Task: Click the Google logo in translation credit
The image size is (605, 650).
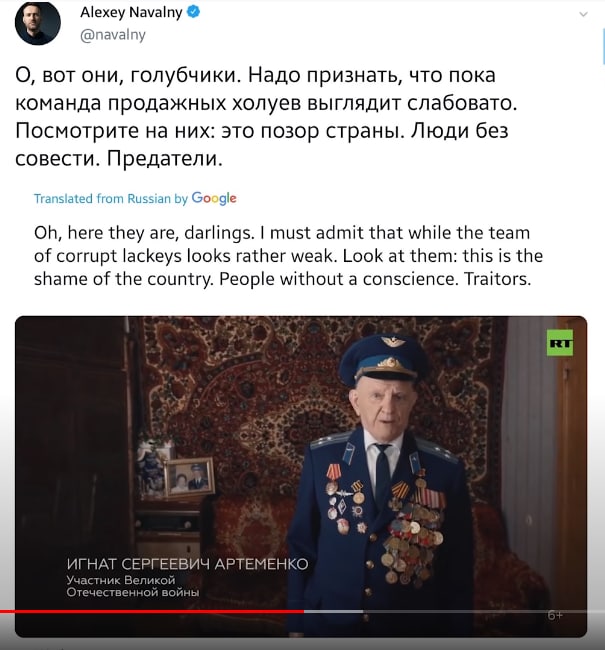Action: tap(214, 198)
